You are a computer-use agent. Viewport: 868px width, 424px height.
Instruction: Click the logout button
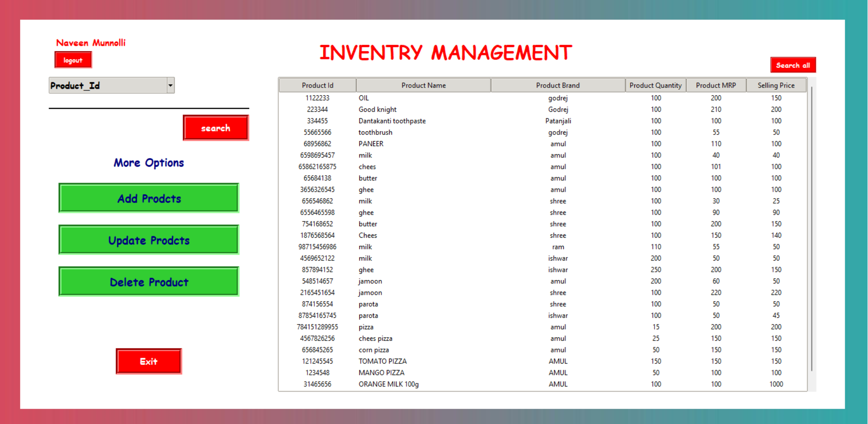pyautogui.click(x=73, y=60)
